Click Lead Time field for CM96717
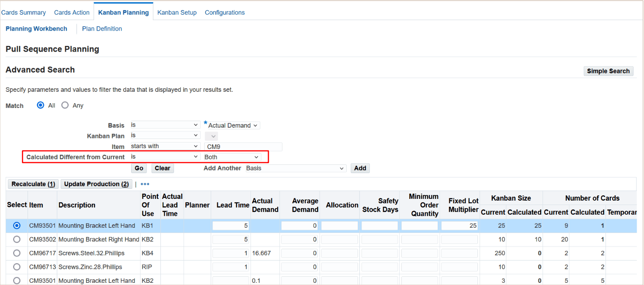 (x=231, y=253)
